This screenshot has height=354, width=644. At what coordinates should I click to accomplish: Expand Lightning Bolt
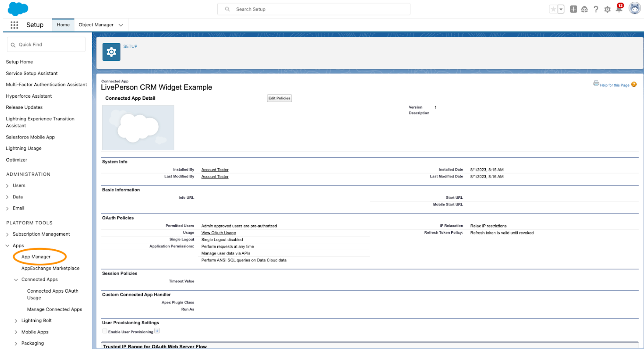[x=16, y=321]
